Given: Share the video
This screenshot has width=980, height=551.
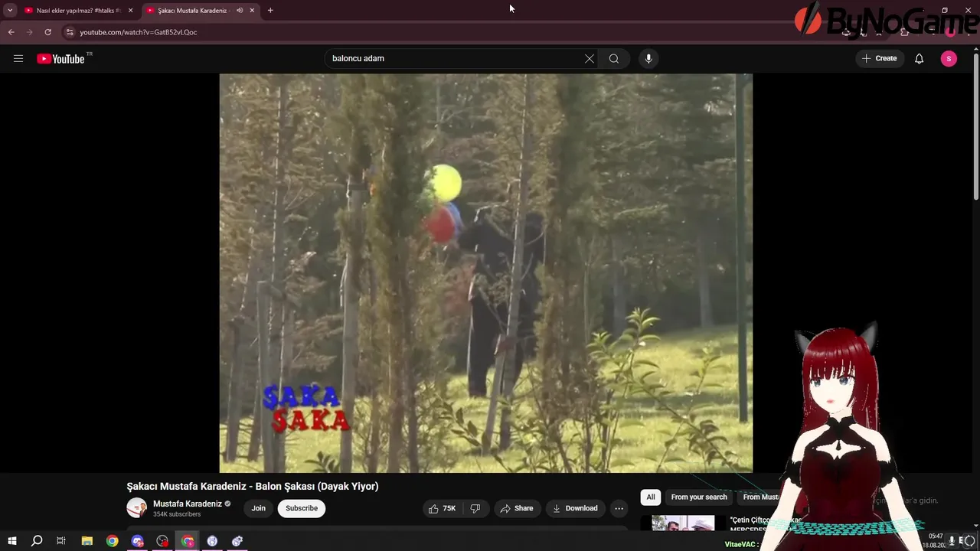Looking at the screenshot, I should 517,508.
